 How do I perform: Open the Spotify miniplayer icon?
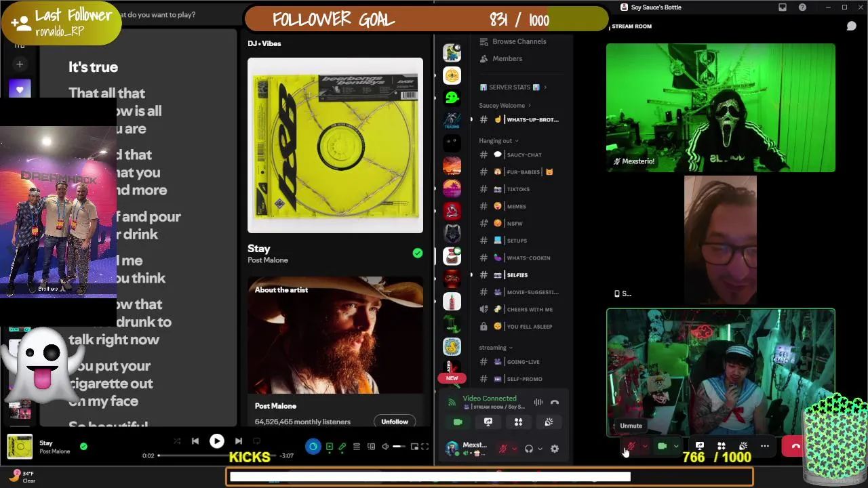[414, 447]
